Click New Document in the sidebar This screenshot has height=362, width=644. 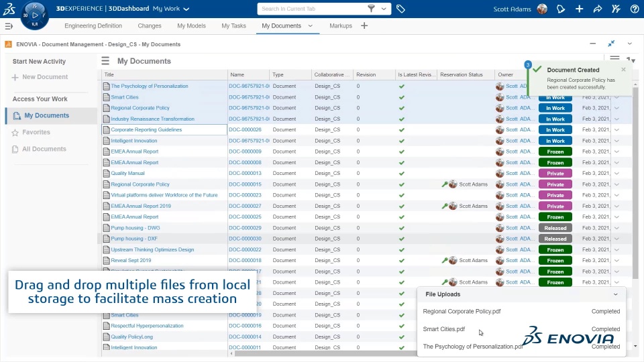click(45, 77)
